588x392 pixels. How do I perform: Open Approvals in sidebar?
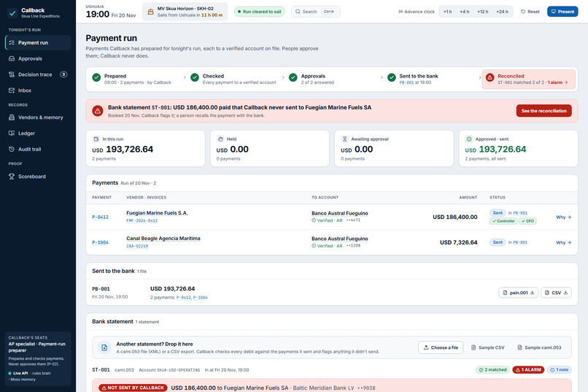click(38, 58)
